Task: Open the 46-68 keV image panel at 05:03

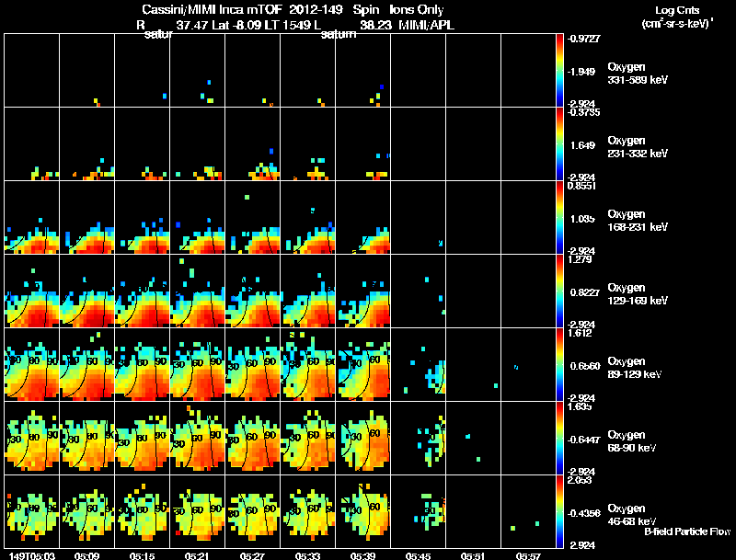Action: (31, 511)
